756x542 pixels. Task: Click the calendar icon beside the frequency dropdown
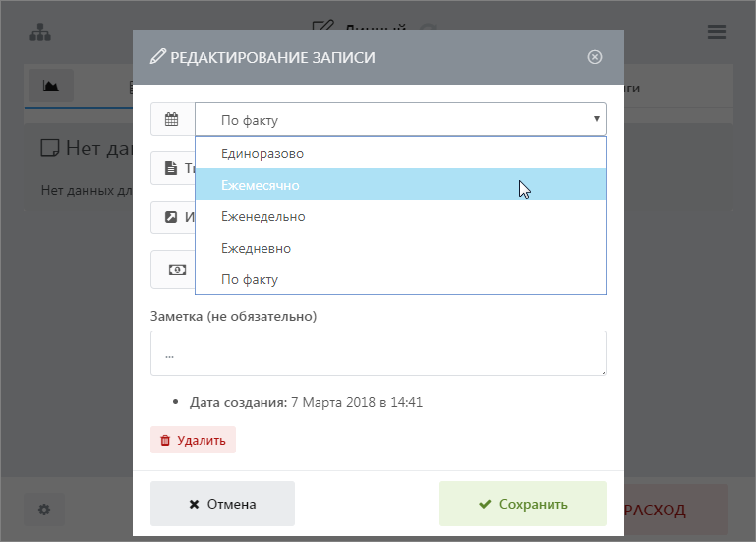click(172, 120)
